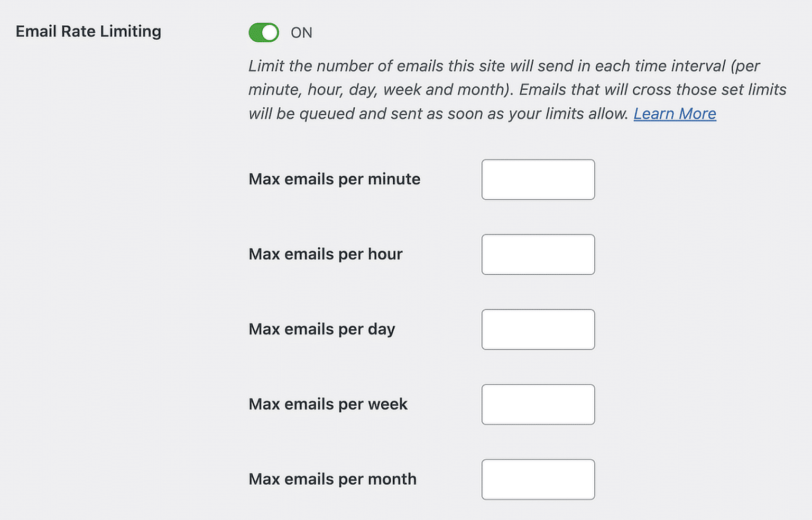
Task: Click the Max emails per month label
Action: (332, 479)
